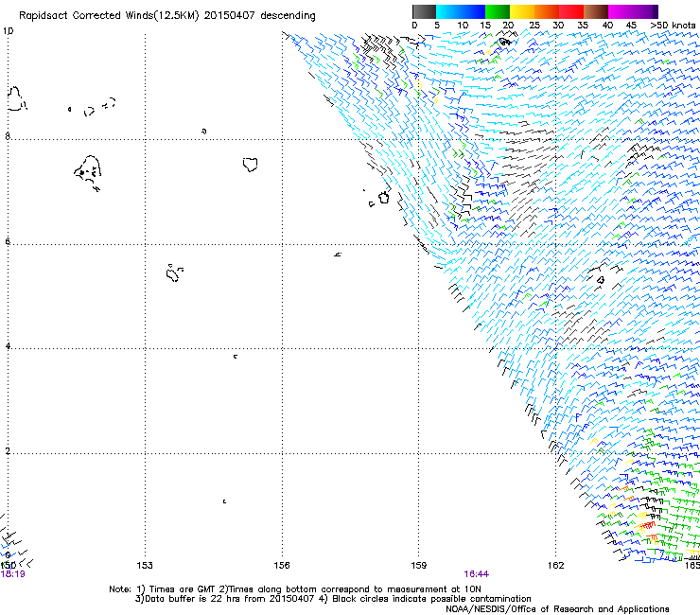
Task: Click 'NOAA/NESDIS/Office of Research and Applications' credit
Action: [557, 609]
